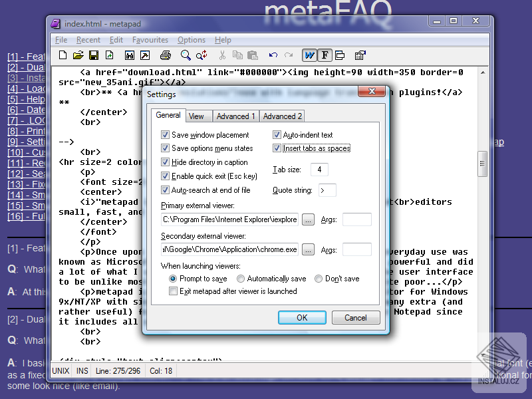Select the Find binoculars icon
The image size is (532, 399).
[x=129, y=55]
